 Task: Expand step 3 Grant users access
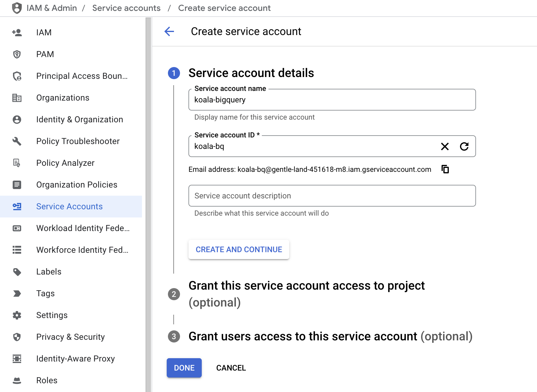point(330,336)
